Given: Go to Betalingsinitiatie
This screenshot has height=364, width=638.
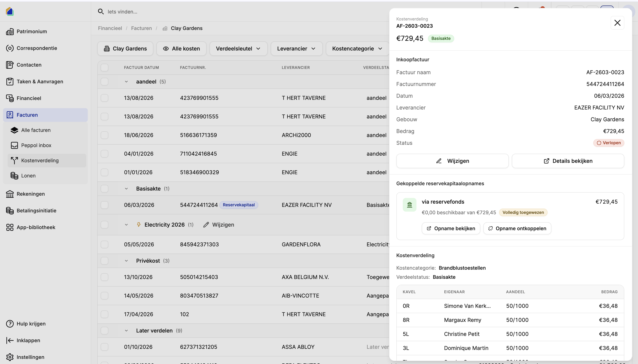Looking at the screenshot, I should coord(45,210).
